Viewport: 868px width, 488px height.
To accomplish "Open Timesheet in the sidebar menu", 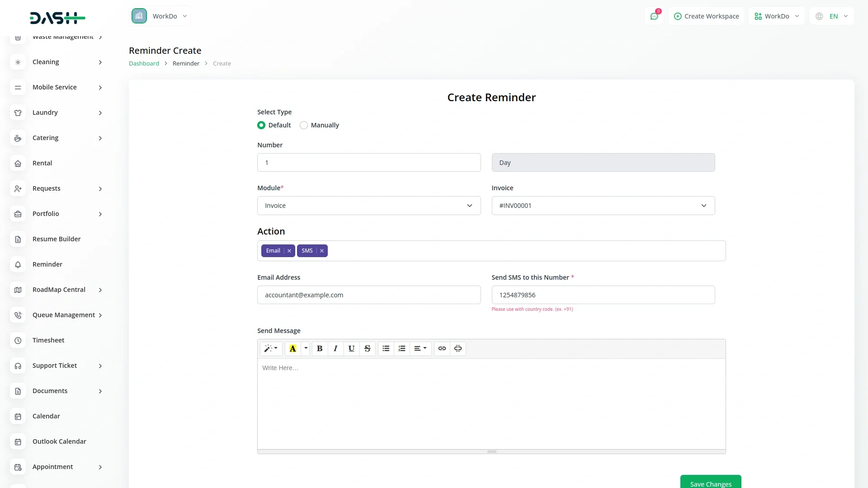I will coord(48,340).
